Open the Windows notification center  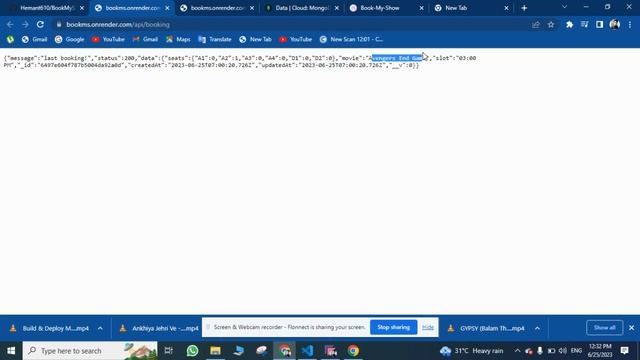pos(624,351)
